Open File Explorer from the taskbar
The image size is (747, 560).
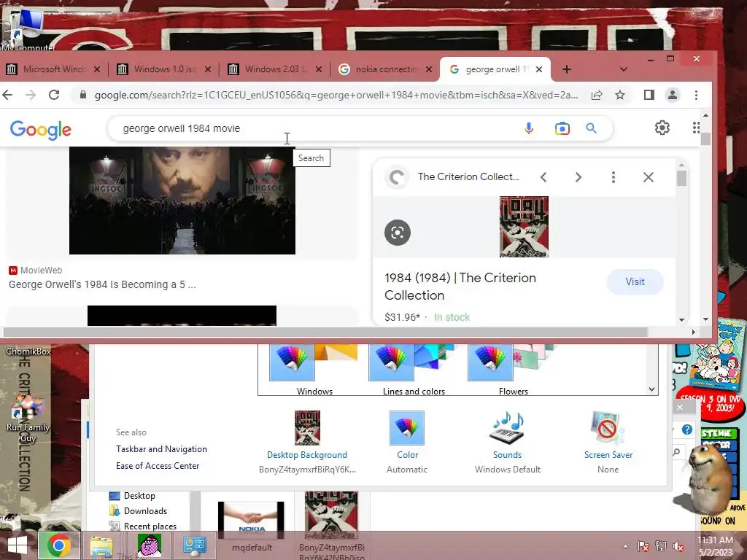click(x=101, y=545)
